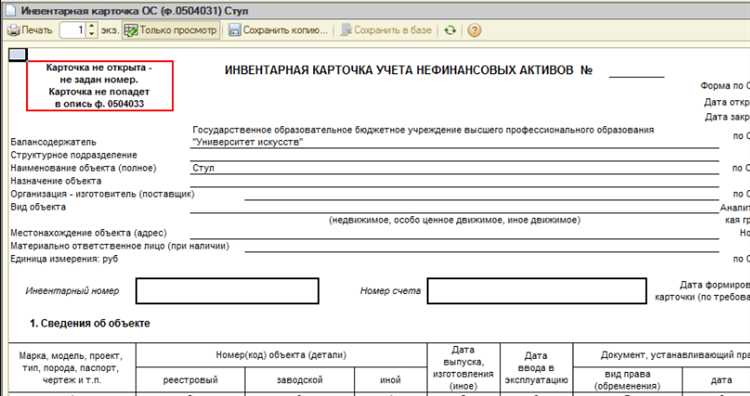This screenshot has height=396, width=750.
Task: Click the Балансодержатель label
Action: 53,142
